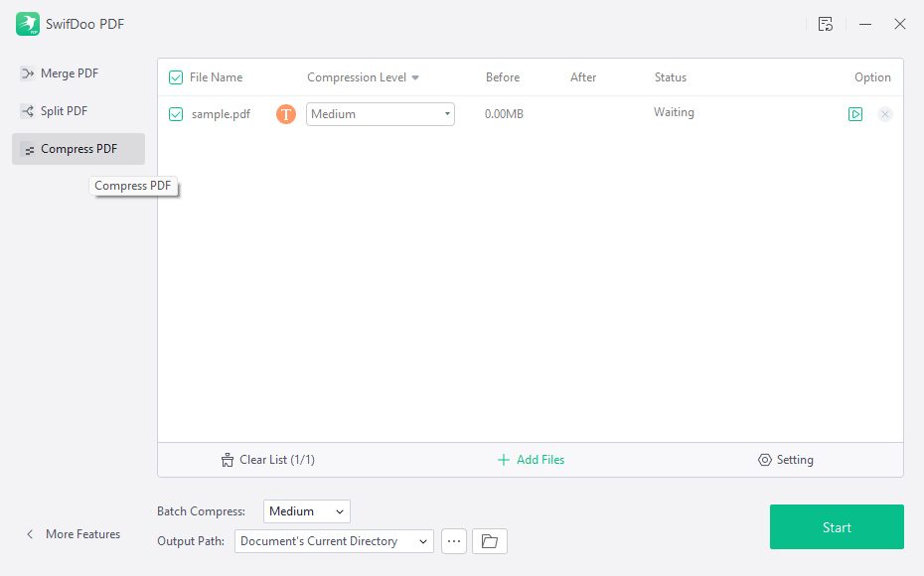The image size is (924, 576).
Task: Click the Setting gear icon
Action: tap(764, 460)
